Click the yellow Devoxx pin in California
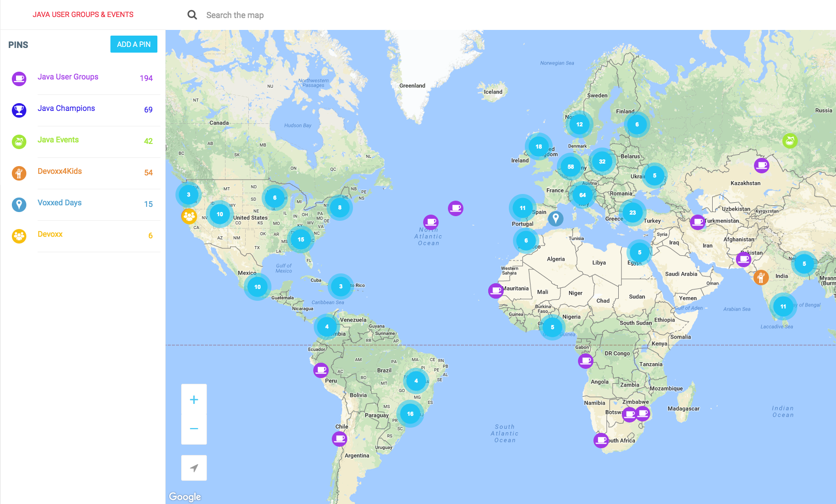This screenshot has height=504, width=836. coord(189,216)
